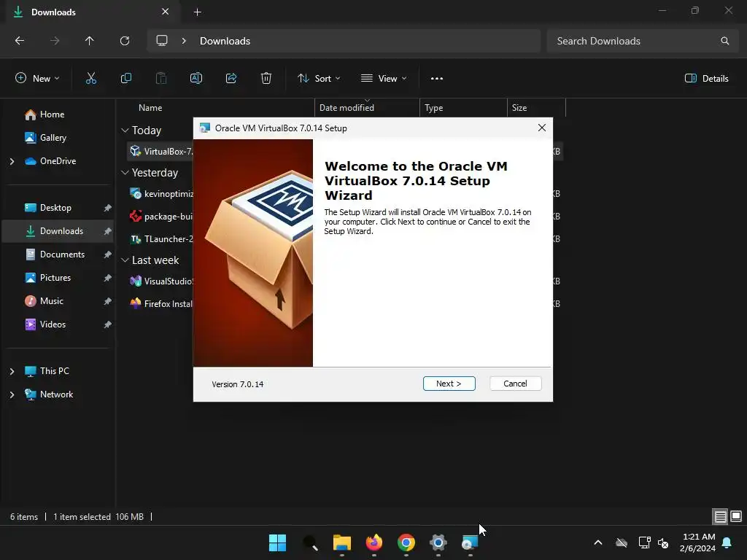Click the Search Downloads field
This screenshot has width=747, height=560.
(644, 41)
